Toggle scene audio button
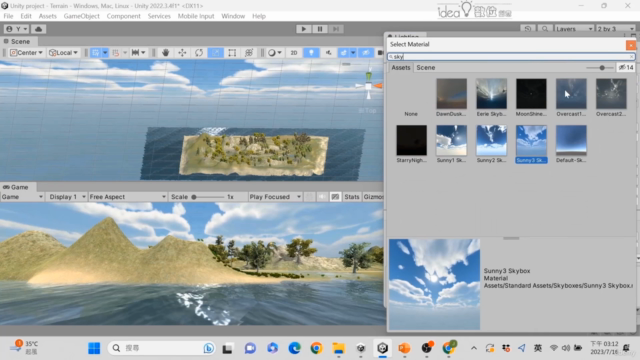 point(329,53)
